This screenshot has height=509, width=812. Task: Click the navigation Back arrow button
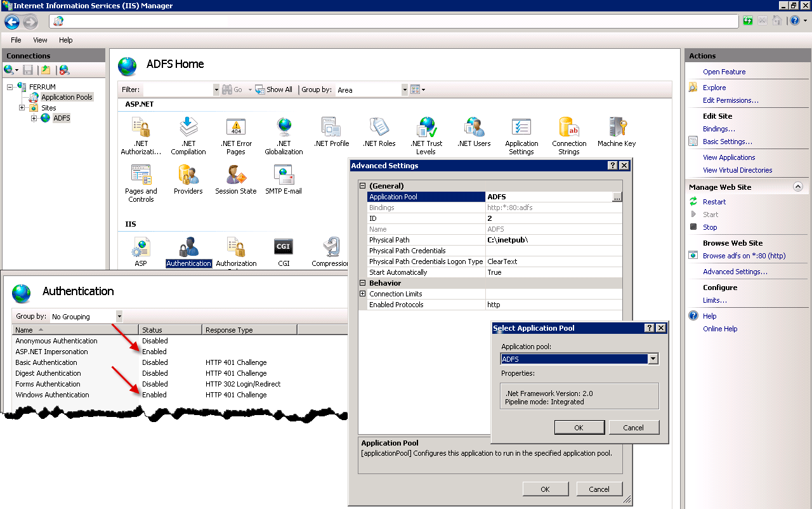click(12, 22)
